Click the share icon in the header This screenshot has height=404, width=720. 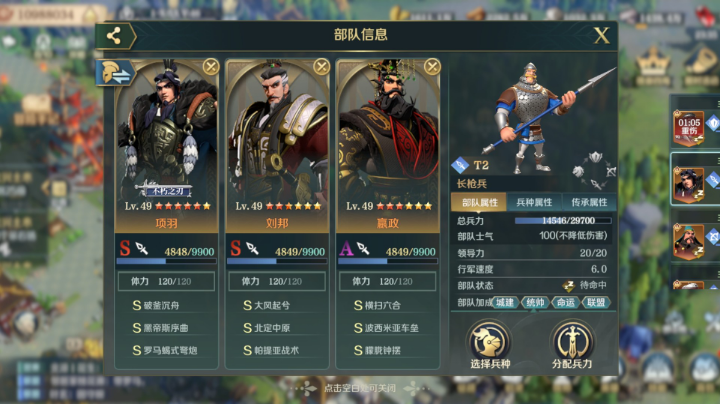114,35
